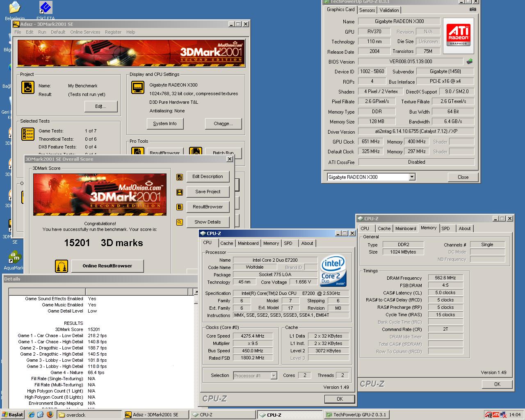Viewport: 525px width, 420px height.
Task: Click the icon left of Online ResultBrowser
Action: point(62,266)
